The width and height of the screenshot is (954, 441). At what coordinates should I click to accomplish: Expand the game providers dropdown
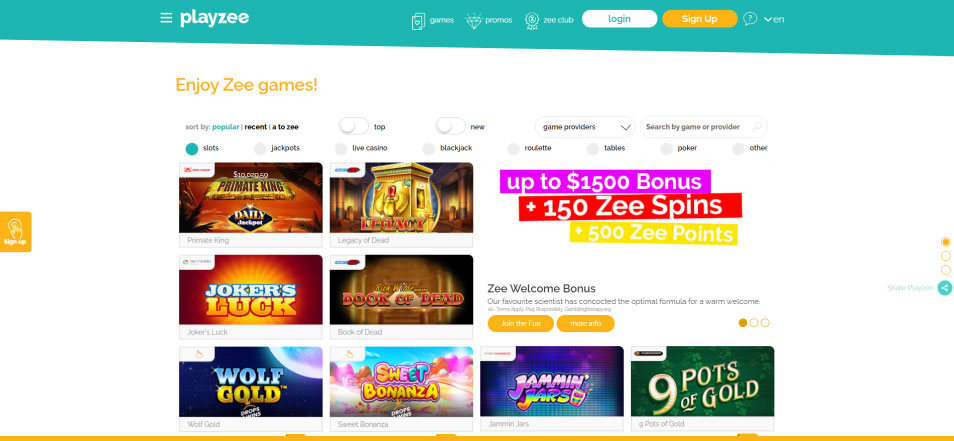click(x=585, y=127)
